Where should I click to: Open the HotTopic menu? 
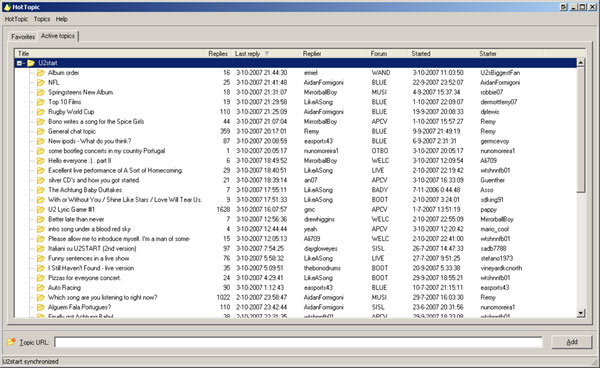point(16,19)
